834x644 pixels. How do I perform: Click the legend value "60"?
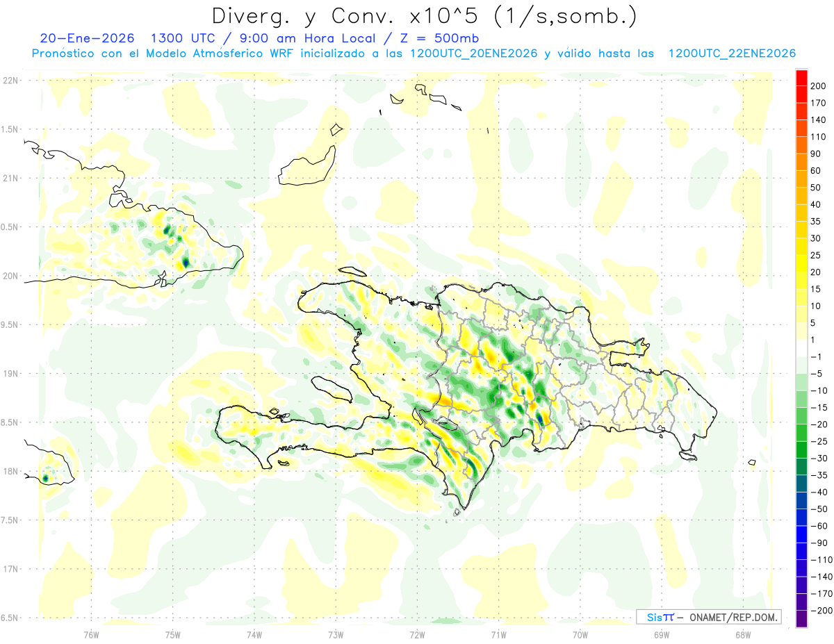pos(817,171)
